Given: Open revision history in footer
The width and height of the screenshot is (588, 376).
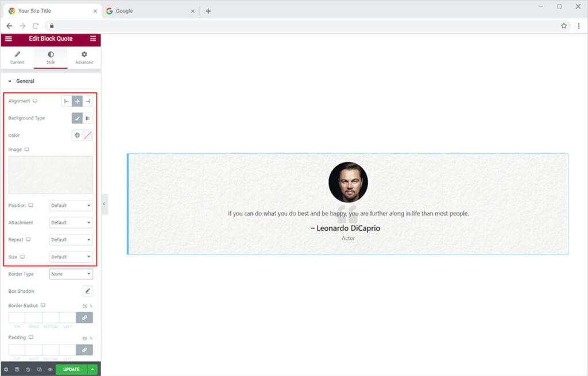Looking at the screenshot, I should 28,369.
